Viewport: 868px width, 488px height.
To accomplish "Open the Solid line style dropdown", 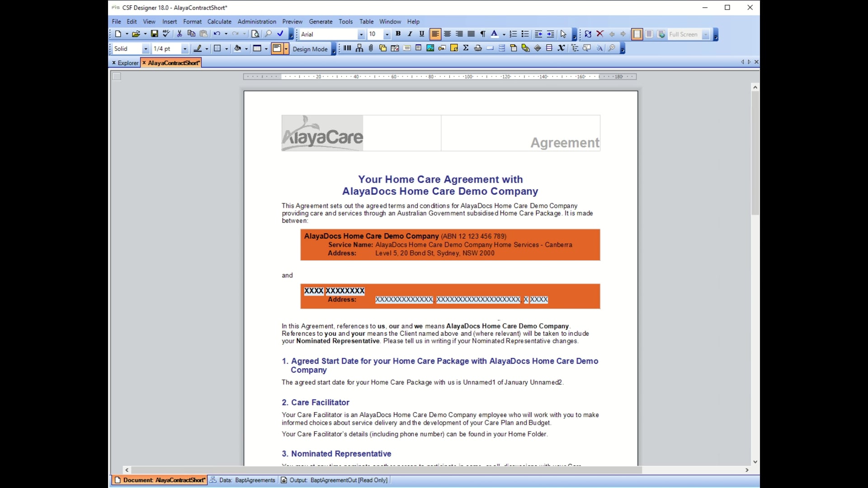I will pos(146,49).
